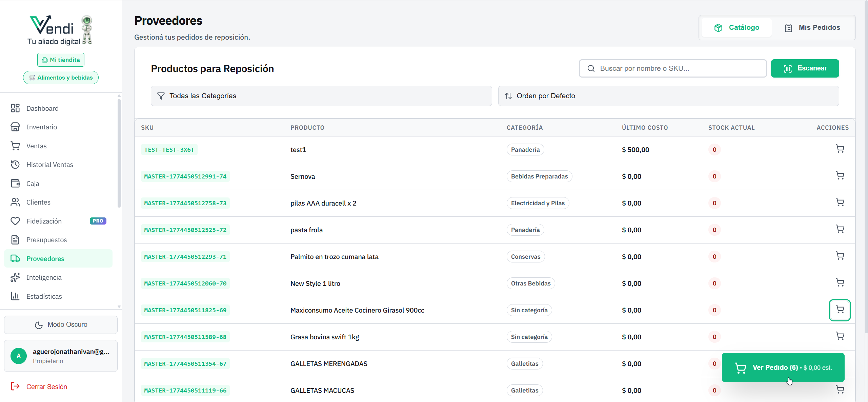The width and height of the screenshot is (868, 402).
Task: Open Inventario in the sidebar
Action: (x=42, y=127)
